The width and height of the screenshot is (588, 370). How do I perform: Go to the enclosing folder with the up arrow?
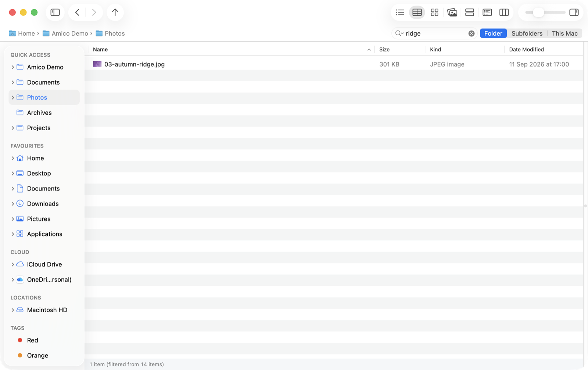(x=115, y=13)
